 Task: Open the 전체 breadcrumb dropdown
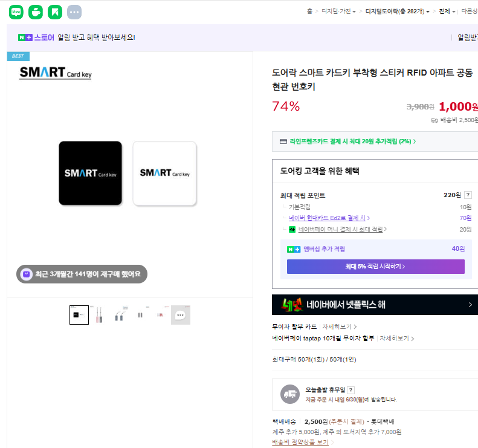pos(447,11)
